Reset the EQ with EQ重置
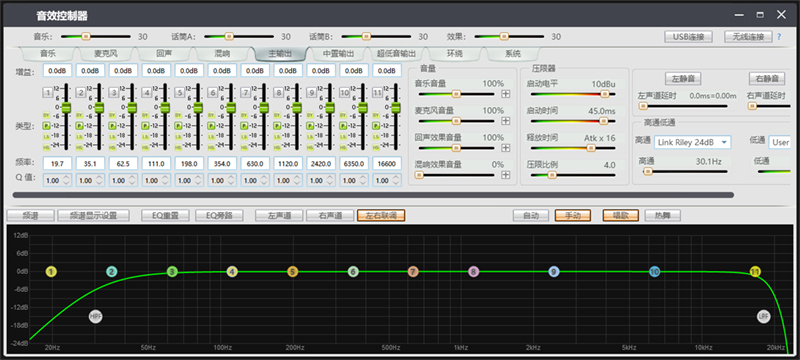800x360 pixels. [x=165, y=215]
